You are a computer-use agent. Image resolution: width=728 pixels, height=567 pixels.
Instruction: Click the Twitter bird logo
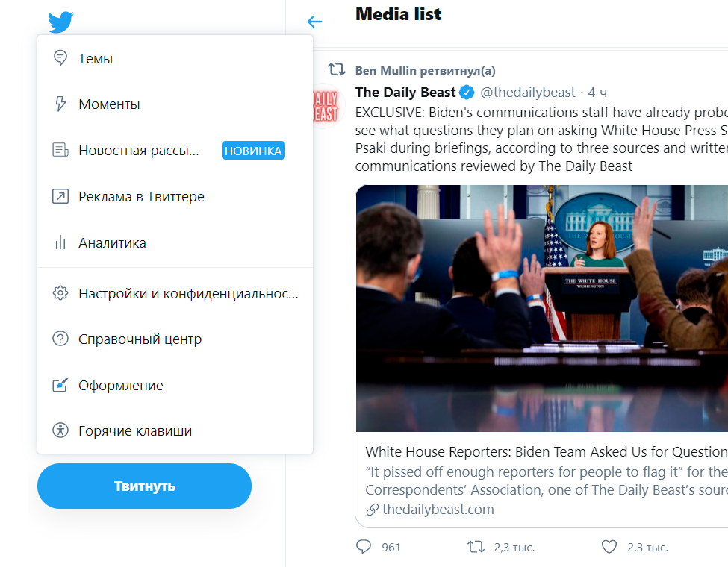click(60, 22)
